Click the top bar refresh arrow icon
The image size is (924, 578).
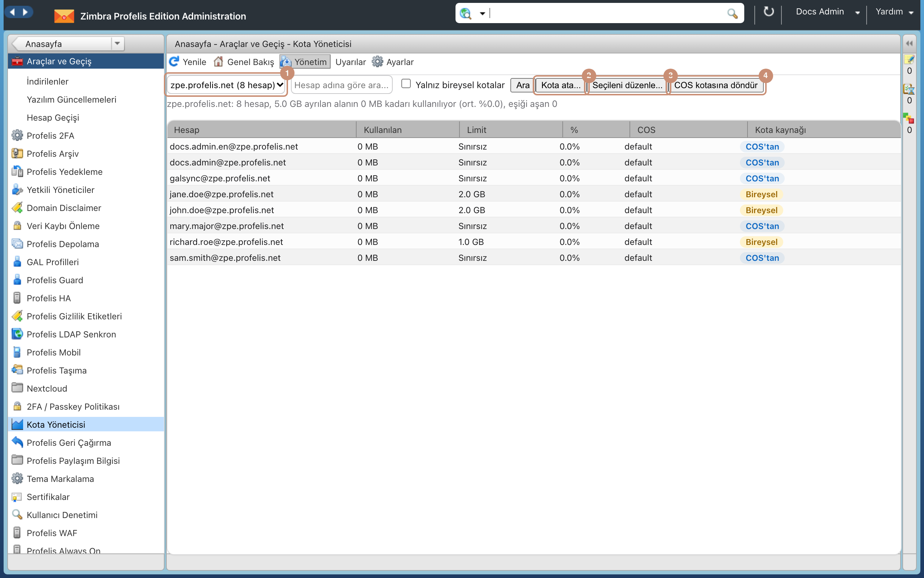click(x=768, y=12)
